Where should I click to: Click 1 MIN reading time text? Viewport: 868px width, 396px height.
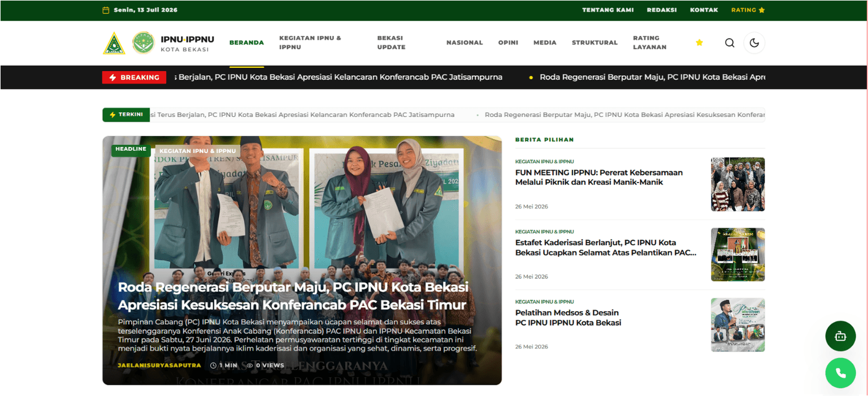pos(228,365)
